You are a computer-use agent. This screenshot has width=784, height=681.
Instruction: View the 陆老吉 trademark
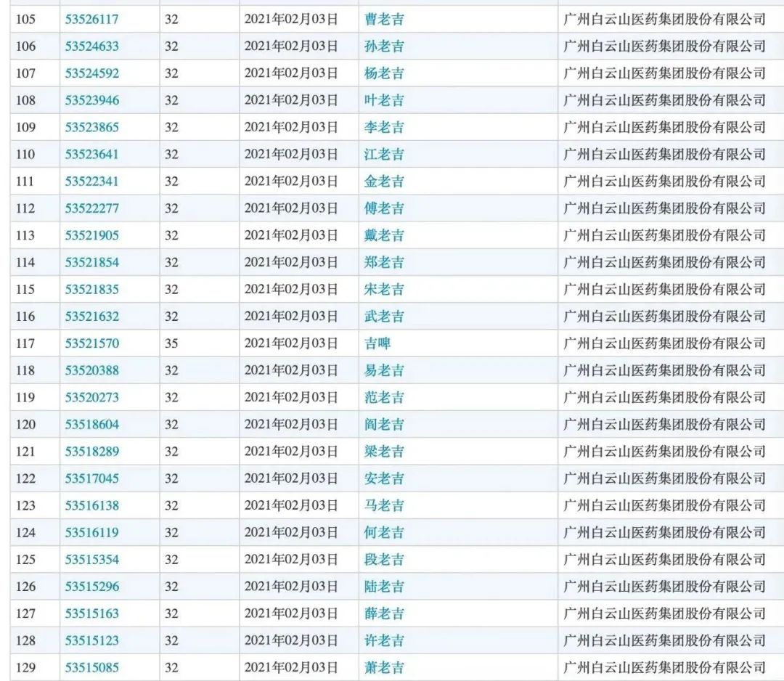click(x=384, y=587)
